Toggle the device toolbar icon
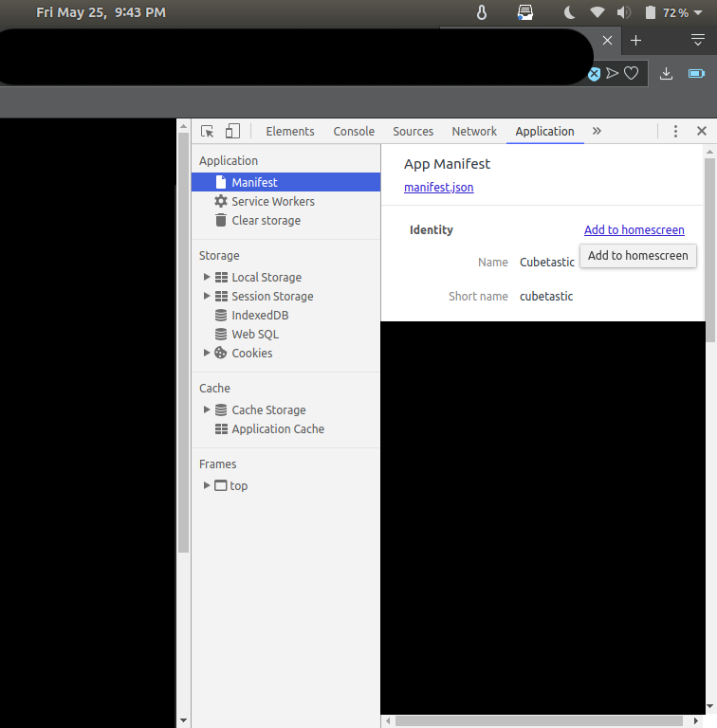 [232, 132]
